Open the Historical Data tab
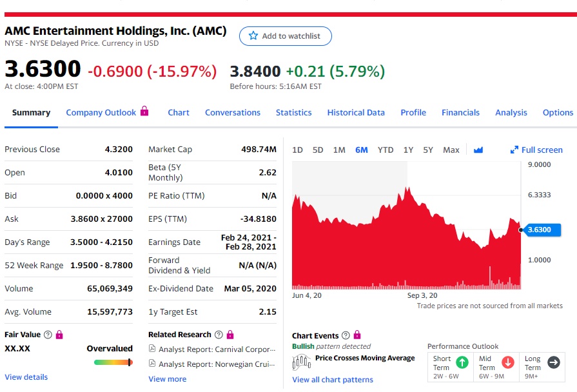This screenshot has width=577, height=392. (x=356, y=113)
